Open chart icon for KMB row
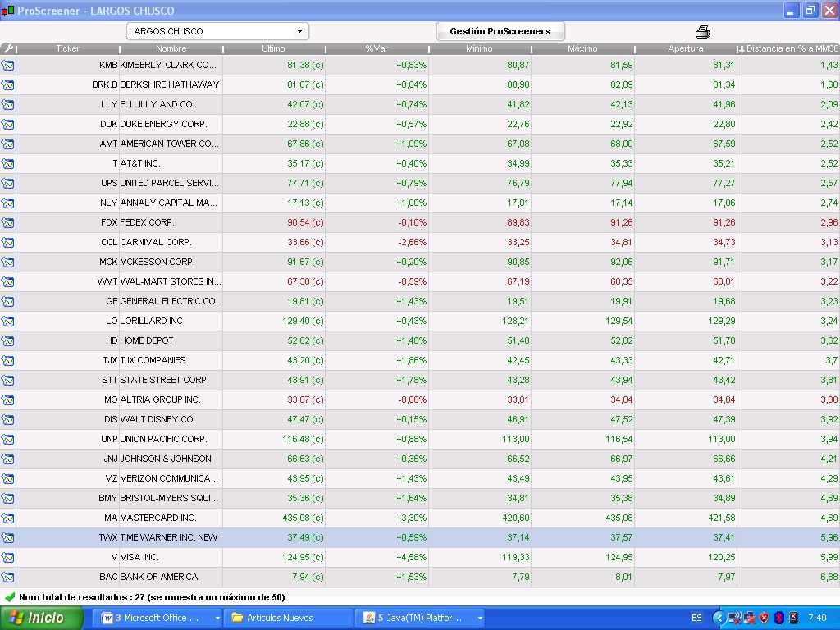840x630 pixels. [8, 66]
